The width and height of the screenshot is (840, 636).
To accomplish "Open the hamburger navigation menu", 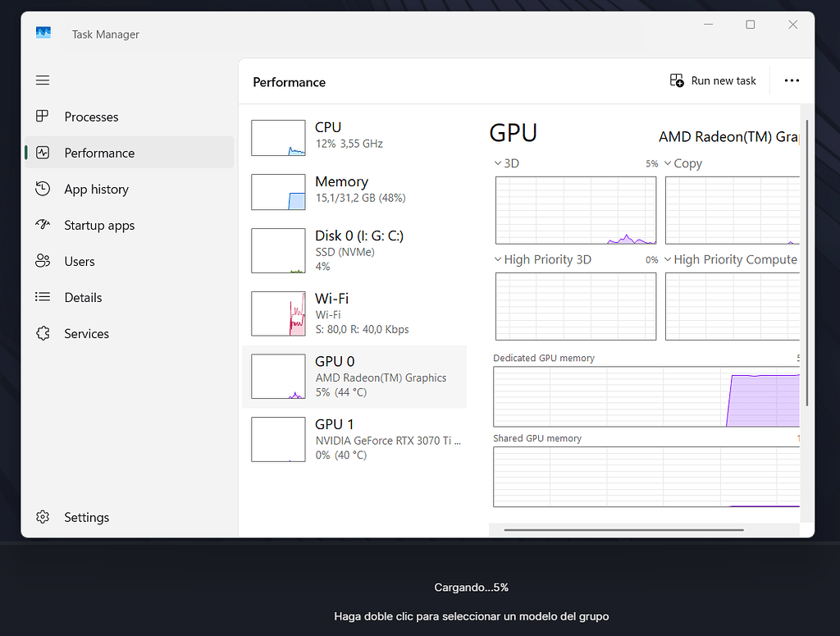I will click(43, 80).
